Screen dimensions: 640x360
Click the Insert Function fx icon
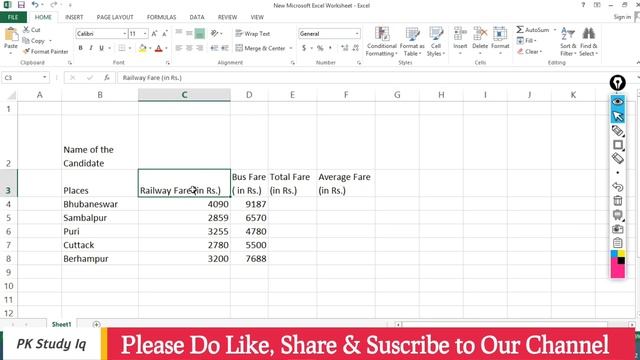[107, 78]
